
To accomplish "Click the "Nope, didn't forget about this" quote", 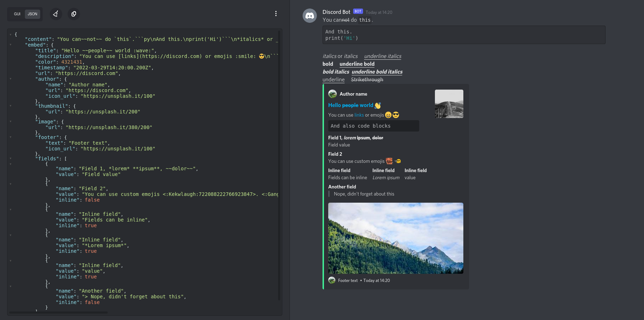I will (364, 194).
